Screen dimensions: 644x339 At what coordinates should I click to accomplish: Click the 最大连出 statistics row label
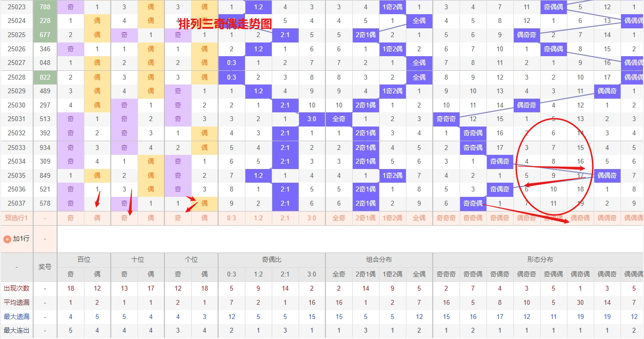(x=17, y=331)
